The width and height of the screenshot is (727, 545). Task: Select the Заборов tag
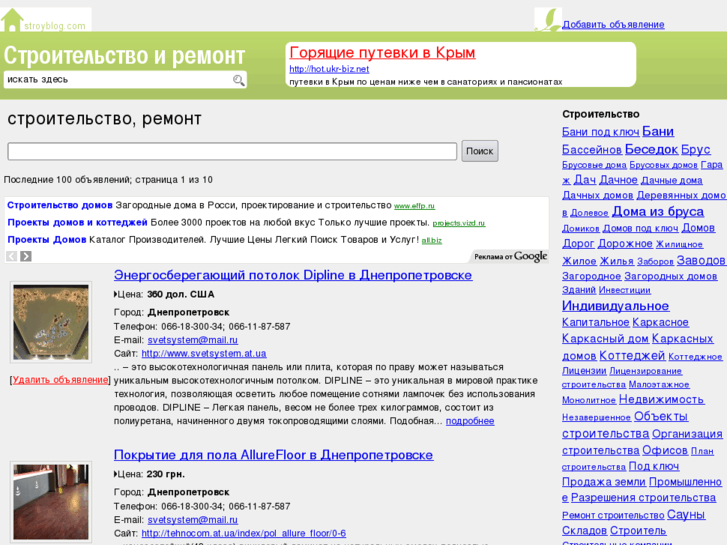pos(655,262)
